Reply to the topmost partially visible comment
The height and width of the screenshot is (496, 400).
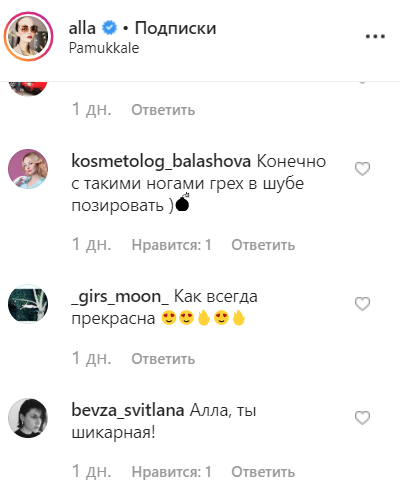[x=163, y=110]
